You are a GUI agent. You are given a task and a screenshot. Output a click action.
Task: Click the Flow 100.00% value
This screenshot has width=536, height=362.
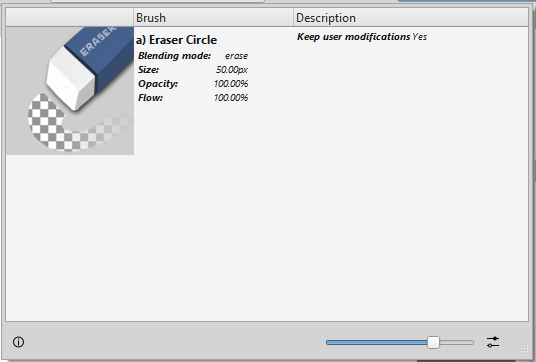[231, 98]
